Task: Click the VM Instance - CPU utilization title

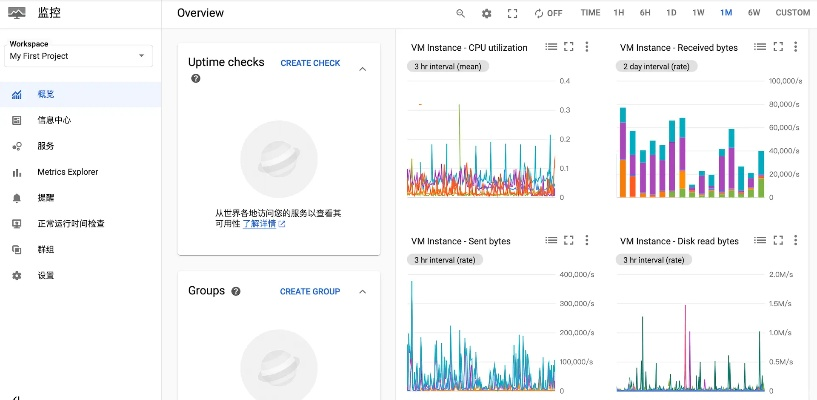Action: point(469,47)
